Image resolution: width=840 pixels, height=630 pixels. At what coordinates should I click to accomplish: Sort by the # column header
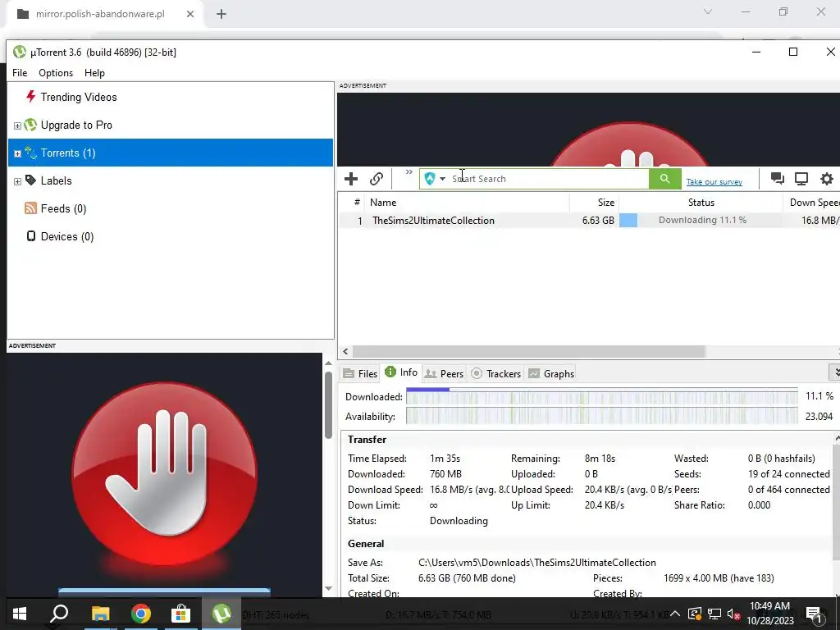[x=352, y=203]
